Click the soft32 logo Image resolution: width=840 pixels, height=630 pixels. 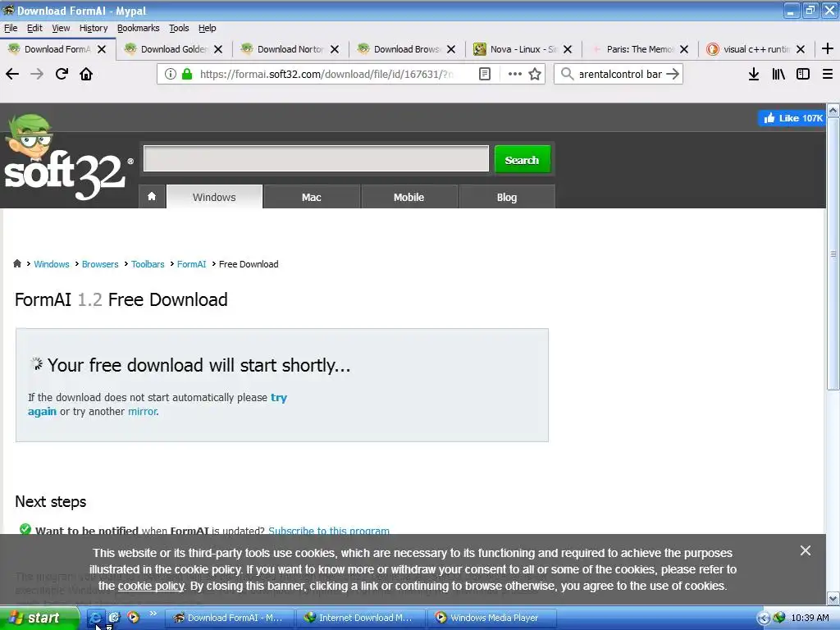67,158
